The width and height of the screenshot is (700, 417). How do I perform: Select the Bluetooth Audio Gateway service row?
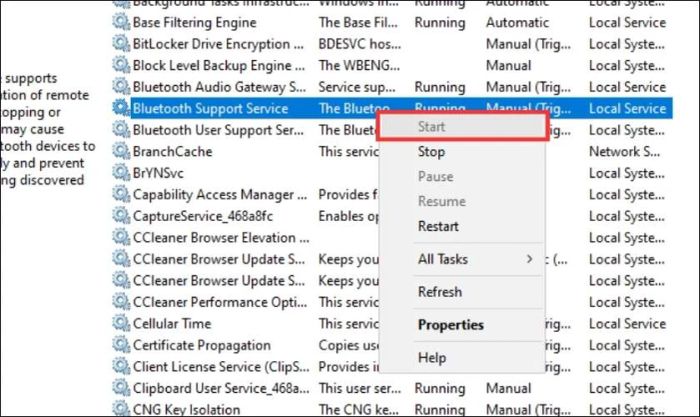392,87
